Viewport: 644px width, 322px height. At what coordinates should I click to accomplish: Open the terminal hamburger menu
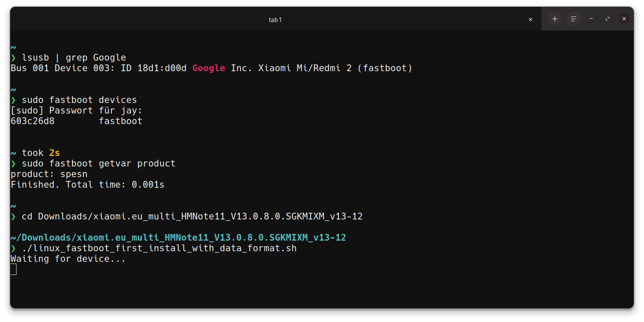point(573,19)
